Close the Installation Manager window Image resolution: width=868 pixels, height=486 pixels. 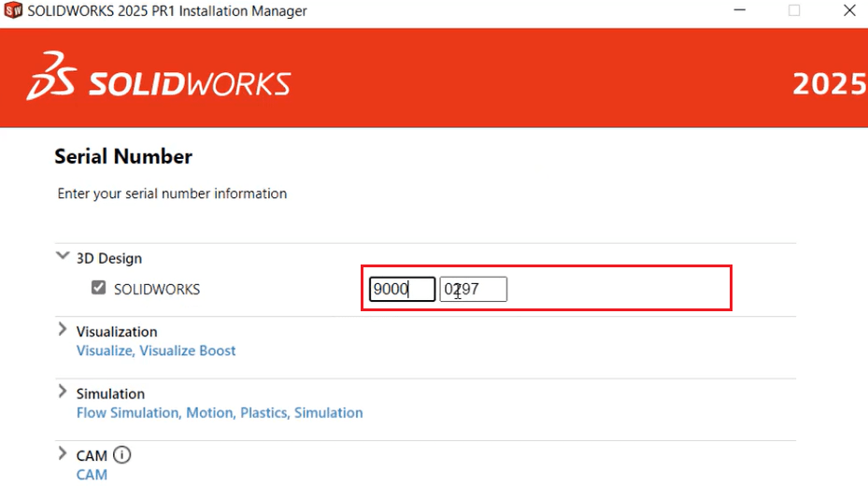pos(848,11)
